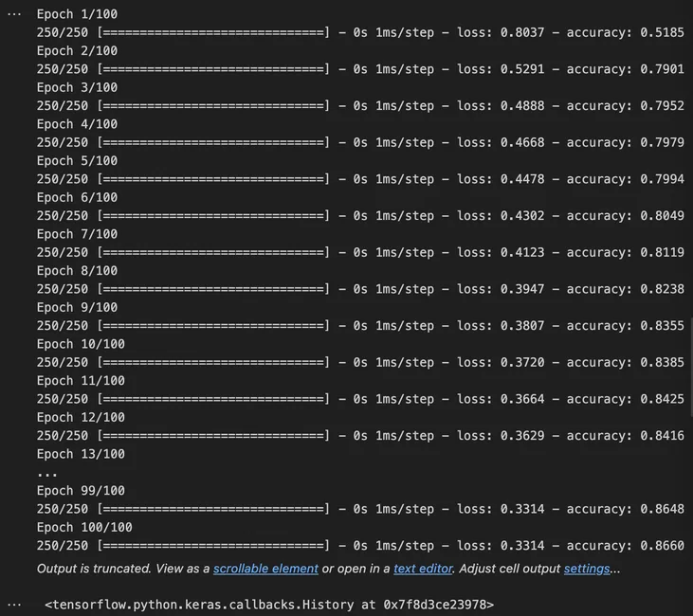
Task: Click the accuracy value 0.8416
Action: 662,436
